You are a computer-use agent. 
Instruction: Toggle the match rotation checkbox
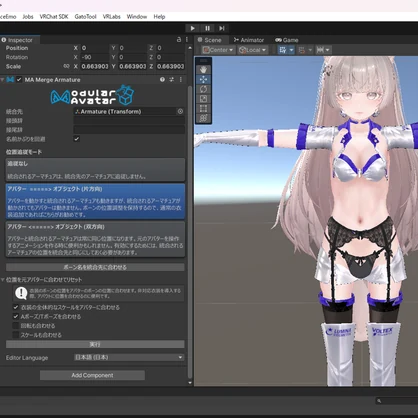[x=16, y=326]
